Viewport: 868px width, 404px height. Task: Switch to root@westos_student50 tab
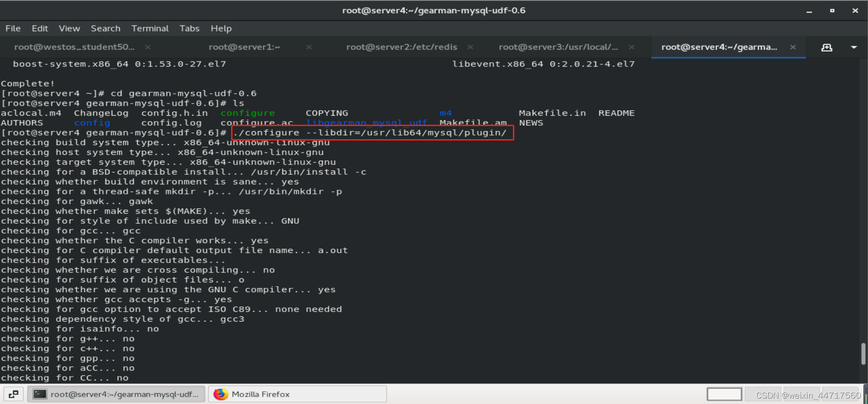click(x=74, y=47)
